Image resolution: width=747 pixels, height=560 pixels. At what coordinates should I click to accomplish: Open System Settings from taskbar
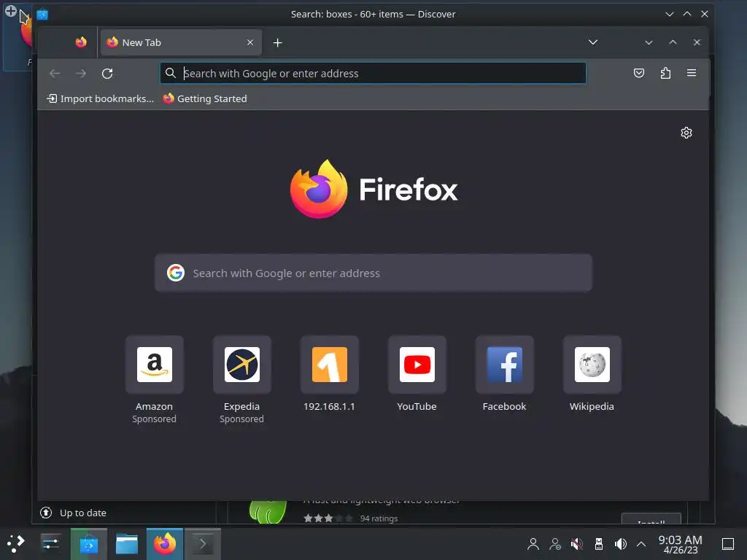(x=50, y=543)
